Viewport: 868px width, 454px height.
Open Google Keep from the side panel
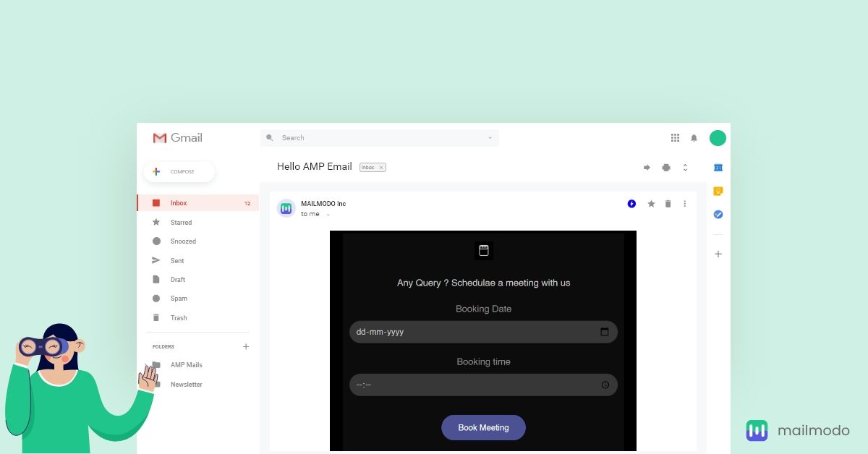tap(718, 190)
